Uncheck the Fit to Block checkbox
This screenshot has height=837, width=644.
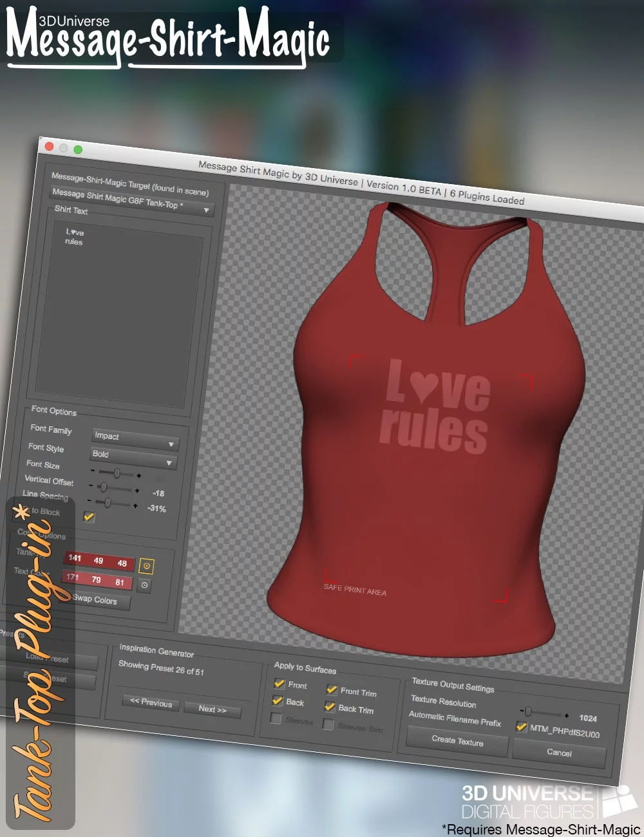click(x=89, y=516)
